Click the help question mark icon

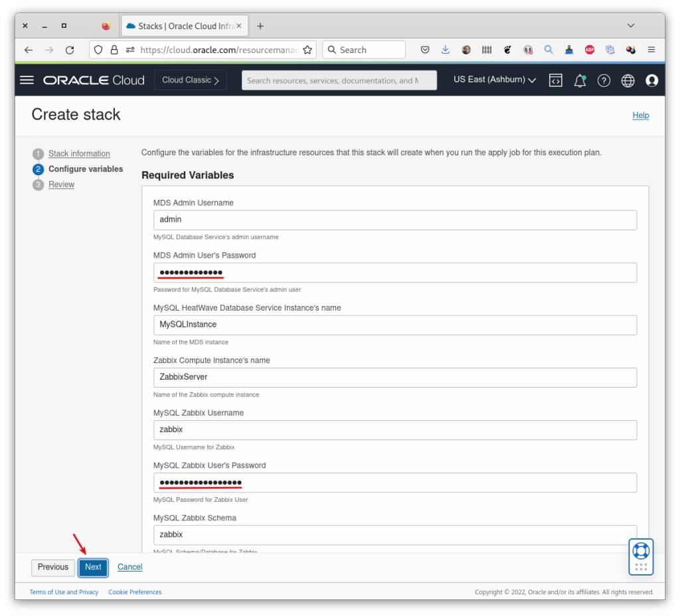click(x=604, y=80)
